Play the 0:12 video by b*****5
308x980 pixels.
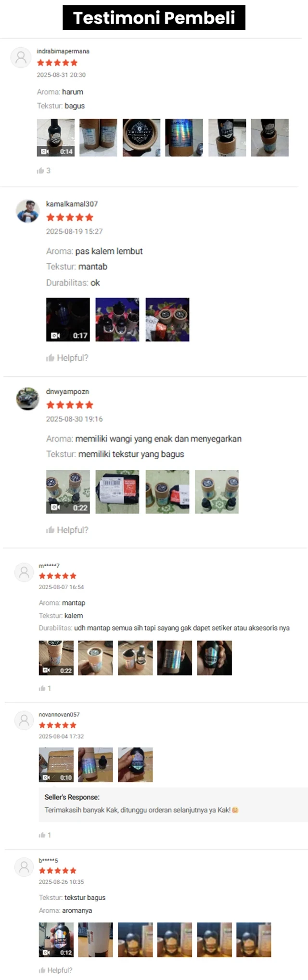tap(56, 940)
